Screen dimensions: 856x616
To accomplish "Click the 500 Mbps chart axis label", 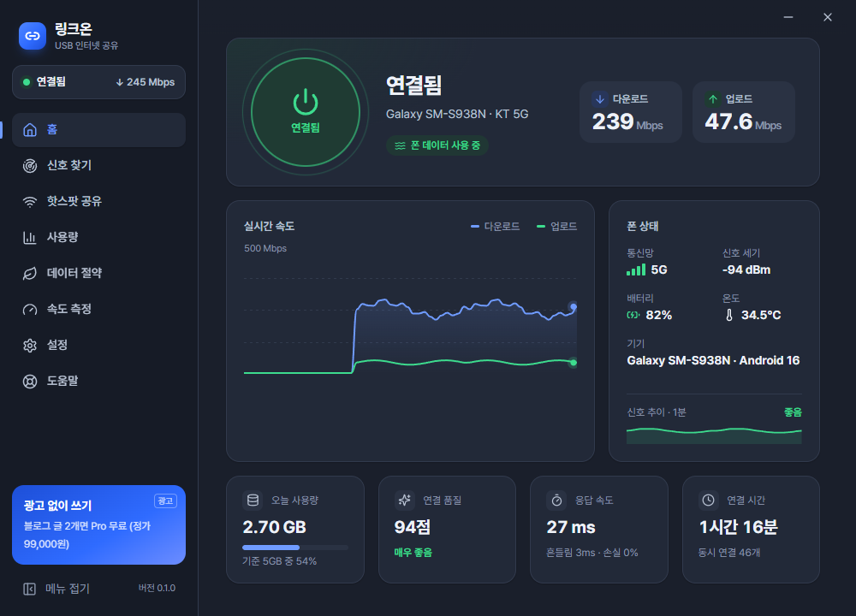I will point(265,248).
